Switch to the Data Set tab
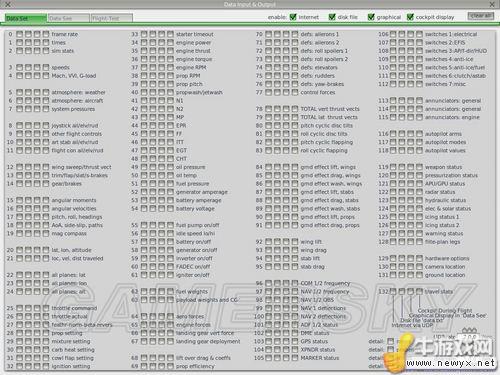 click(25, 18)
